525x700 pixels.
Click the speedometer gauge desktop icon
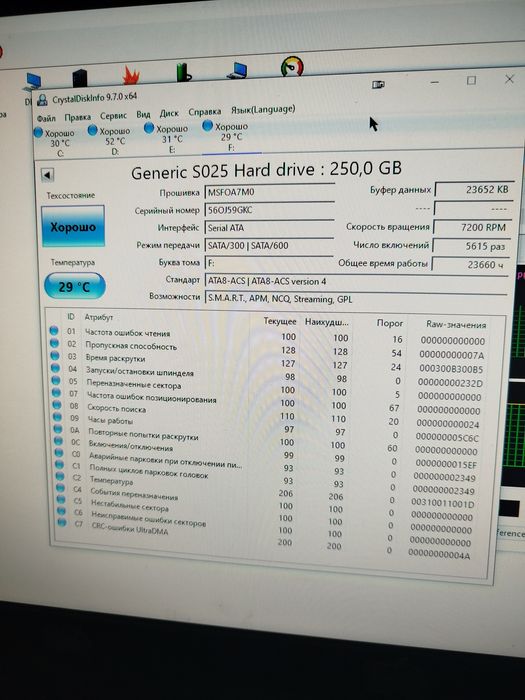(292, 67)
